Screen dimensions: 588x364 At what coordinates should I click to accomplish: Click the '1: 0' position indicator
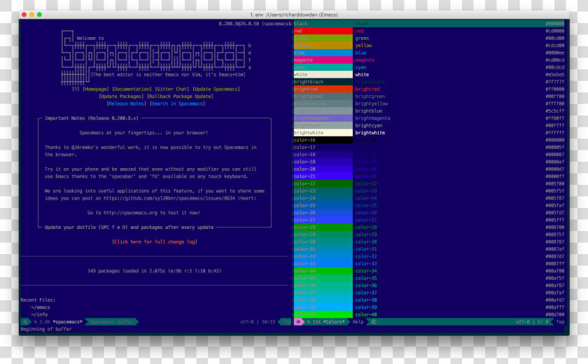(x=542, y=321)
